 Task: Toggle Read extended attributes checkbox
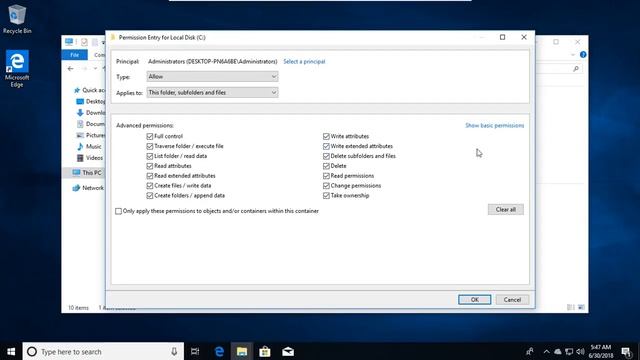pyautogui.click(x=150, y=176)
